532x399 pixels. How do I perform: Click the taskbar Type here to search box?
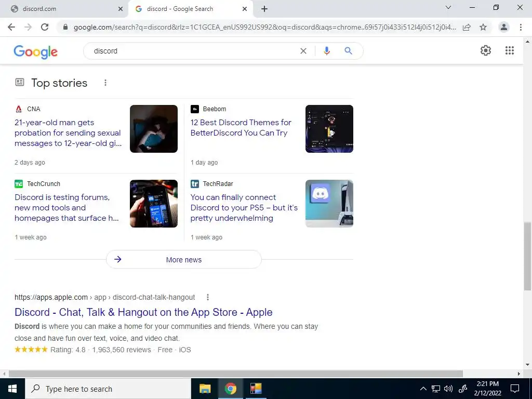[108, 389]
